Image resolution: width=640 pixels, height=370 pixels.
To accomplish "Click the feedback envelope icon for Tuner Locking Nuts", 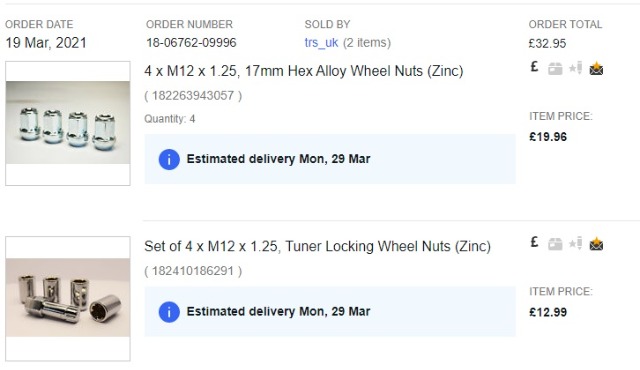I will coord(596,244).
